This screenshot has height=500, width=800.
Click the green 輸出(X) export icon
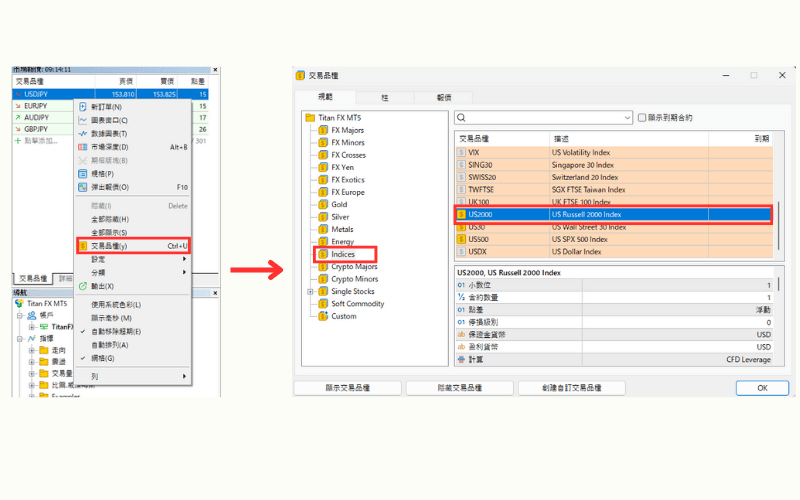83,286
